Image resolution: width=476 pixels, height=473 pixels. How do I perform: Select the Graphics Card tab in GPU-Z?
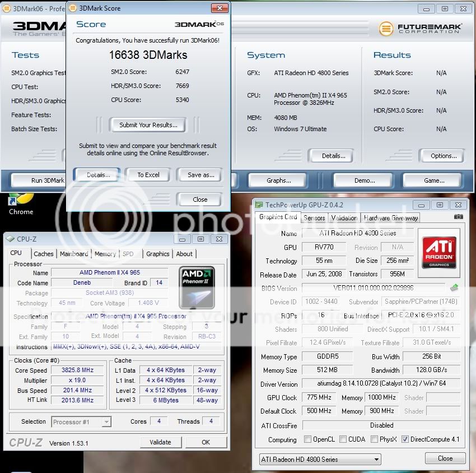[278, 217]
